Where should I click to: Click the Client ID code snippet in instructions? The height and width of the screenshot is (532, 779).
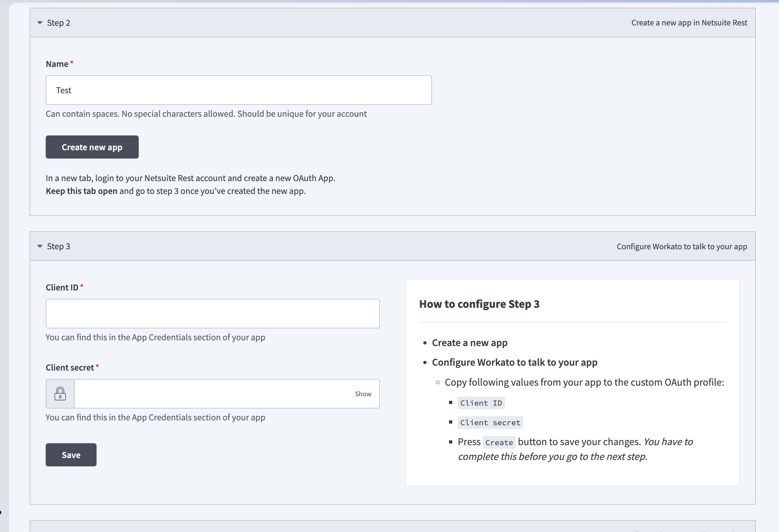click(481, 403)
